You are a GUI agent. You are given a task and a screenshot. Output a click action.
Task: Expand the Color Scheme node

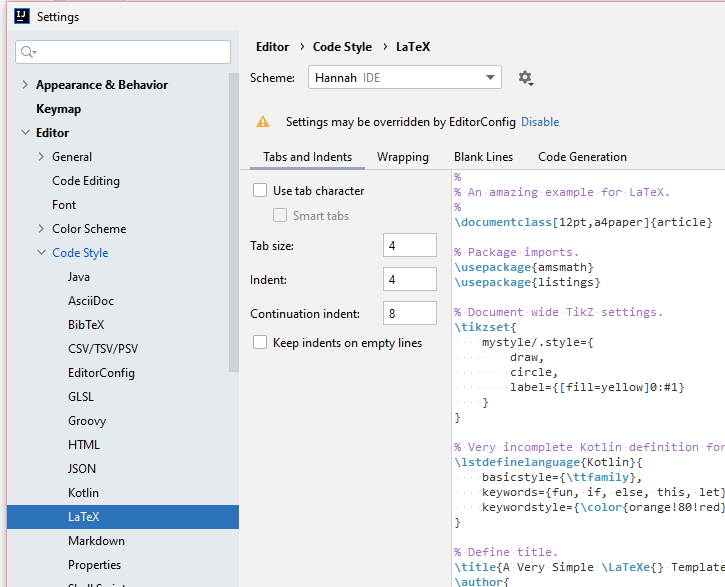41,229
